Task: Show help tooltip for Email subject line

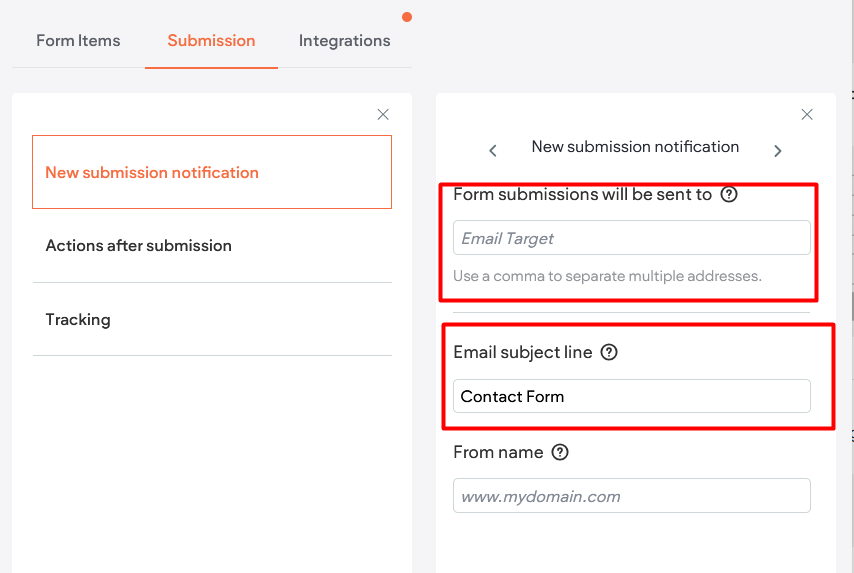Action: click(609, 352)
